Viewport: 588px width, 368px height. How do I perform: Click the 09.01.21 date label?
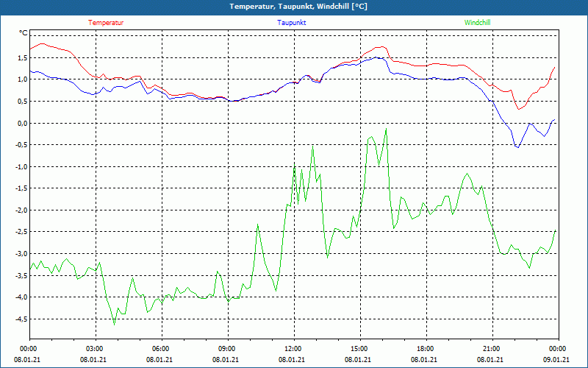coord(556,359)
